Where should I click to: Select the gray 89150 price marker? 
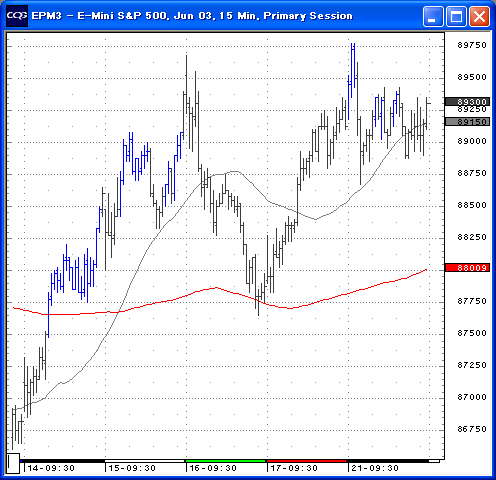[468, 122]
